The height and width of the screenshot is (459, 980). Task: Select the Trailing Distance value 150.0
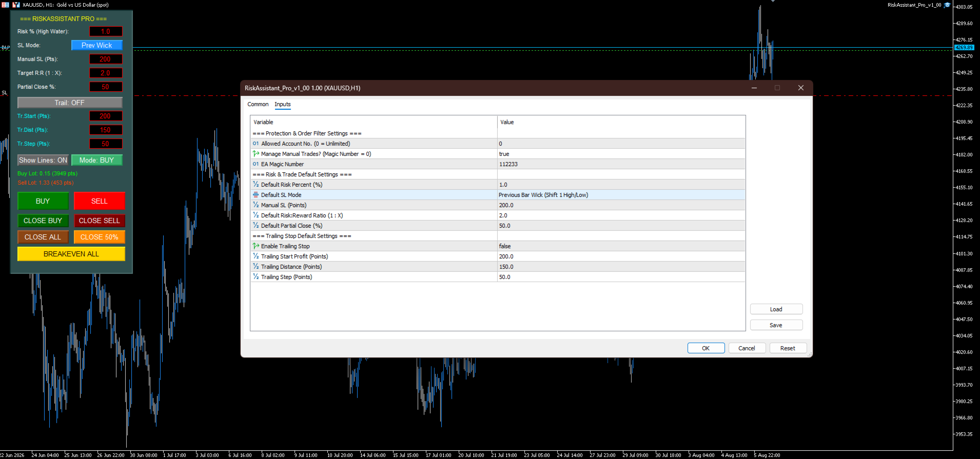point(621,267)
